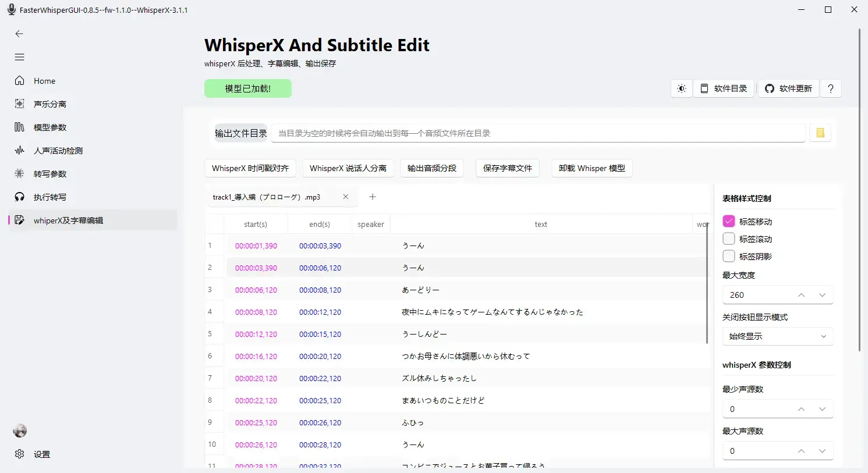Image resolution: width=868 pixels, height=473 pixels.
Task: Click the user avatar in sidebar
Action: click(20, 431)
